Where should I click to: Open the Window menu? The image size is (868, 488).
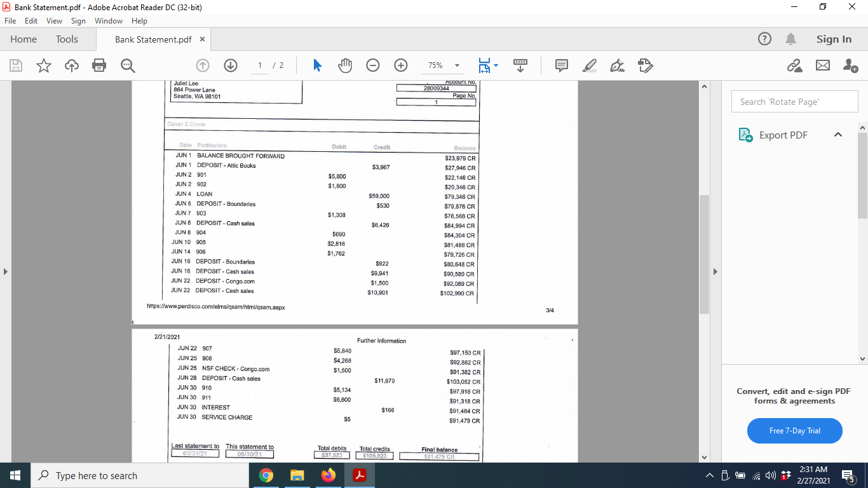tap(109, 21)
